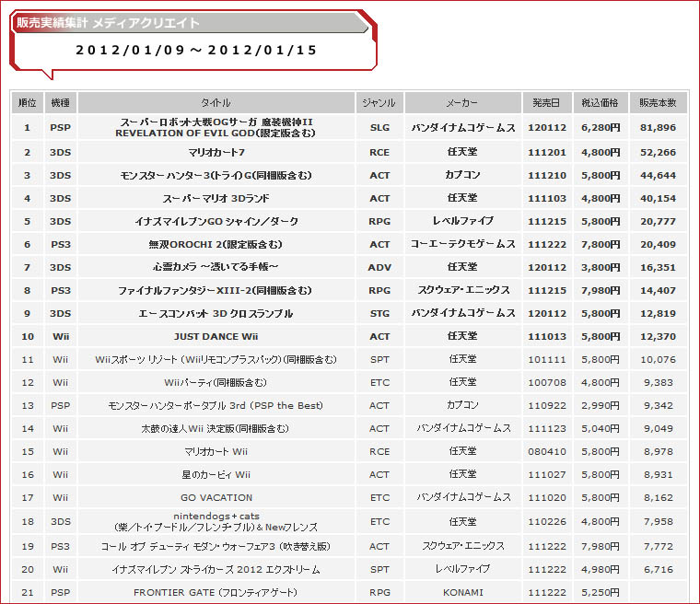Image resolution: width=700 pixels, height=604 pixels.
Task: Click genre SLG in row 1
Action: 379,128
